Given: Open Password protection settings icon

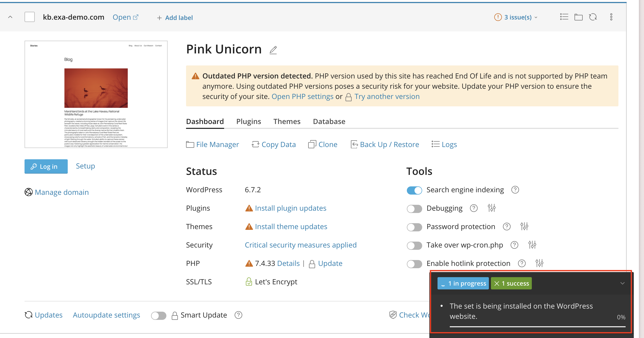Looking at the screenshot, I should pyautogui.click(x=524, y=227).
